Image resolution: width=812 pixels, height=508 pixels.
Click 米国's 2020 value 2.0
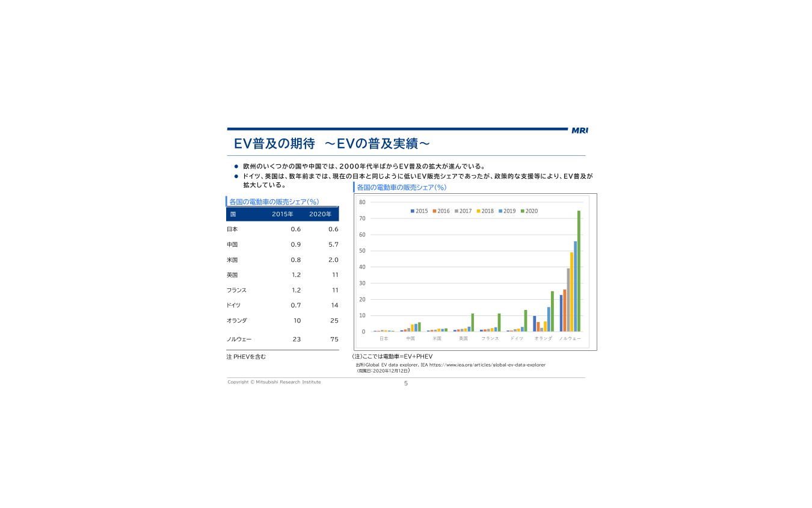[333, 260]
